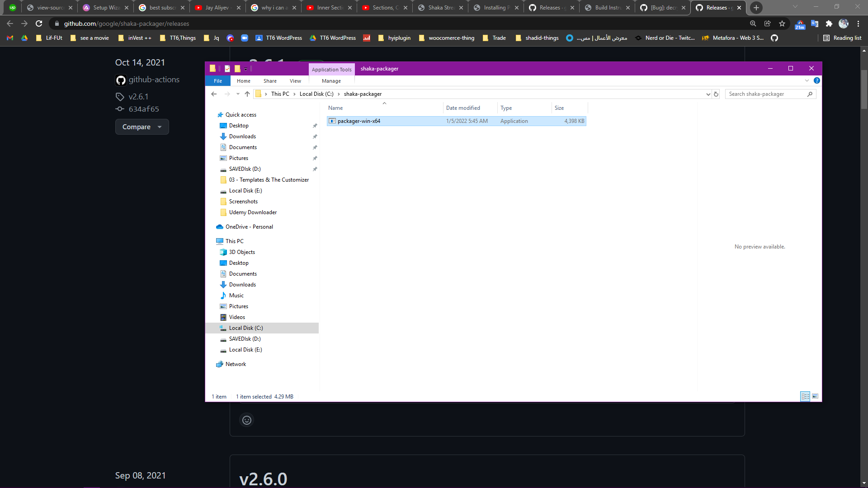This screenshot has width=868, height=488.
Task: Reload the GitHub releases page
Action: pyautogui.click(x=39, y=23)
